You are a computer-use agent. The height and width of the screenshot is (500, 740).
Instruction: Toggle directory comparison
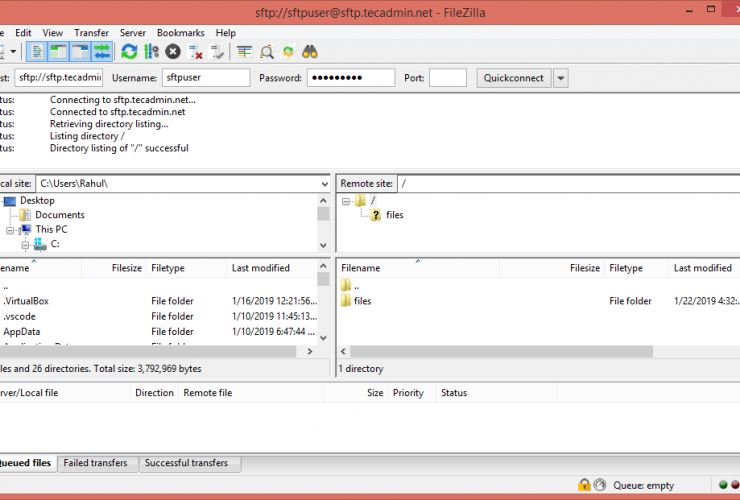[267, 51]
